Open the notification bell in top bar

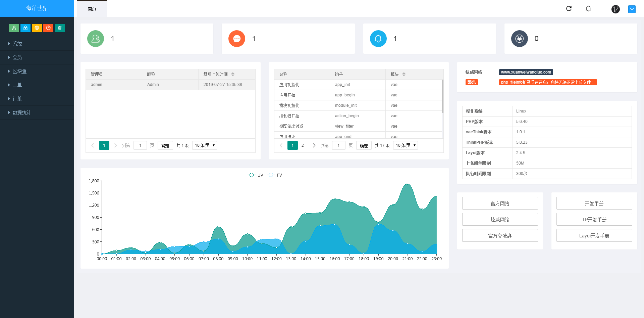coord(588,9)
